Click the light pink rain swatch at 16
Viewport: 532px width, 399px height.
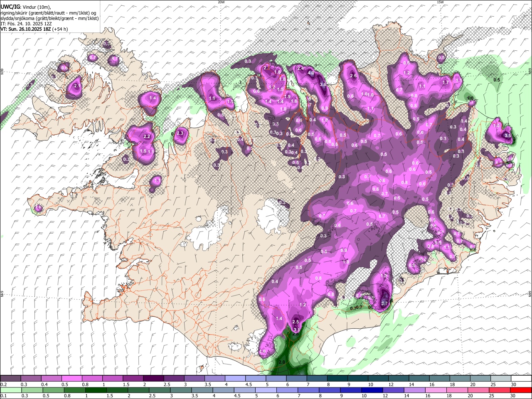[x=436, y=390]
